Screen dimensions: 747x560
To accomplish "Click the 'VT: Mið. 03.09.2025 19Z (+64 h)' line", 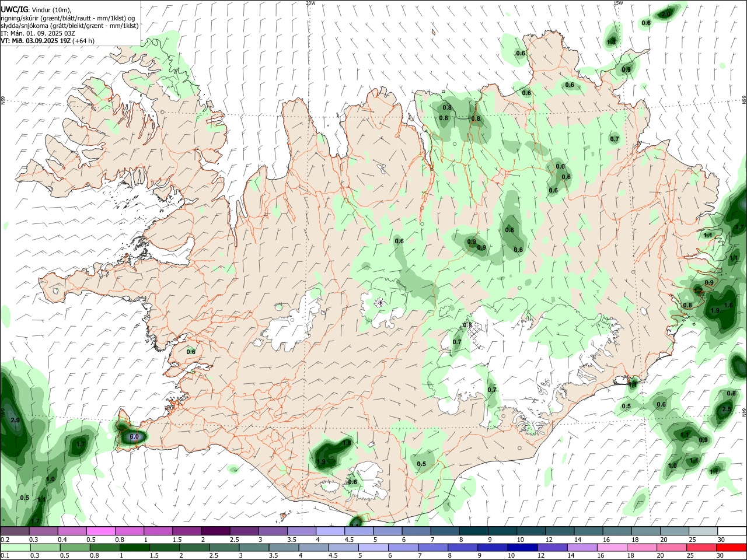I will (47, 41).
